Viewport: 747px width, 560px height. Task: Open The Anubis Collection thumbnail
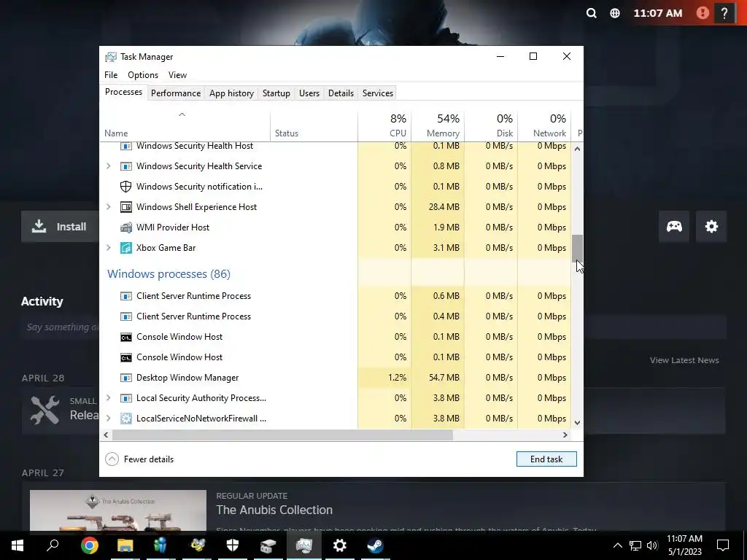[x=118, y=510]
